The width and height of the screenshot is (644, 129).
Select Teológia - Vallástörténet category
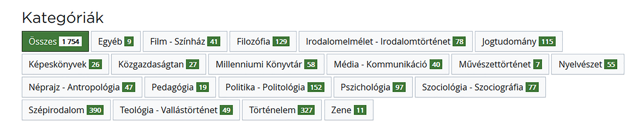176,110
